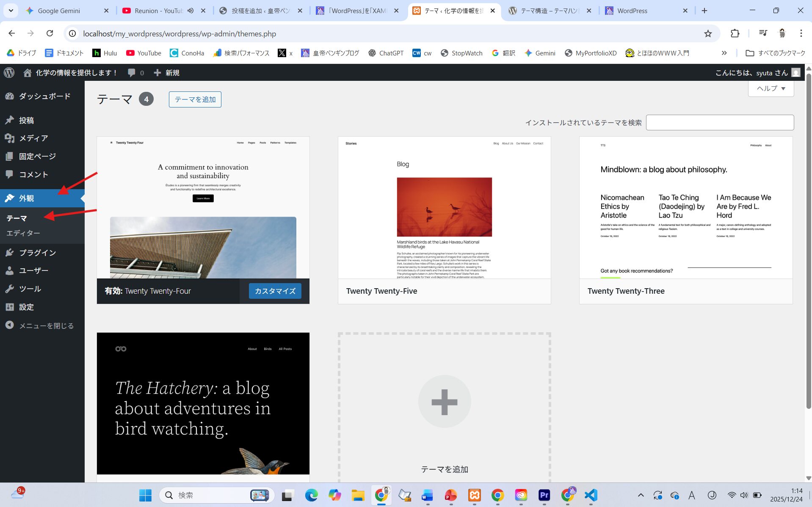The image size is (812, 507).
Task: Click the installed themes search field
Action: (719, 123)
